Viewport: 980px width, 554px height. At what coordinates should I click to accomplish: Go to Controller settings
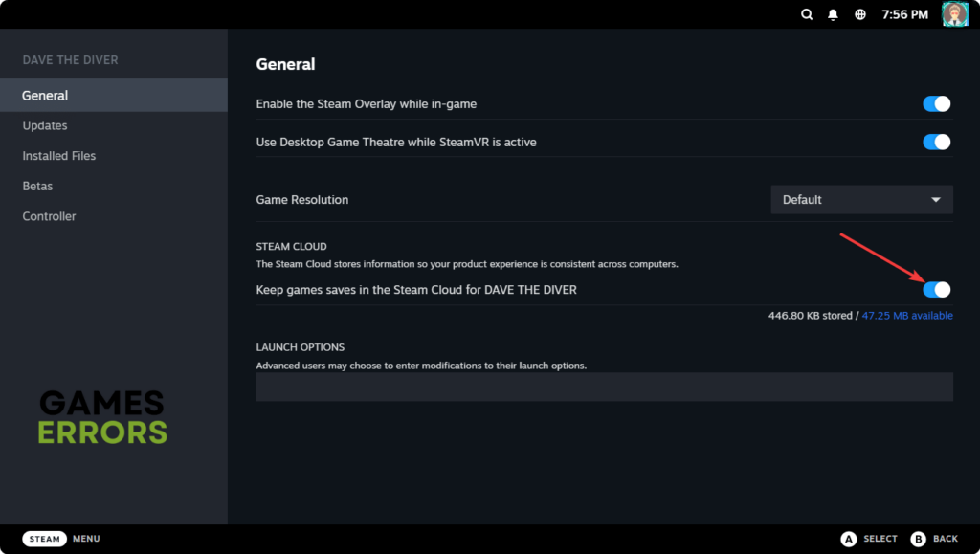[49, 215]
